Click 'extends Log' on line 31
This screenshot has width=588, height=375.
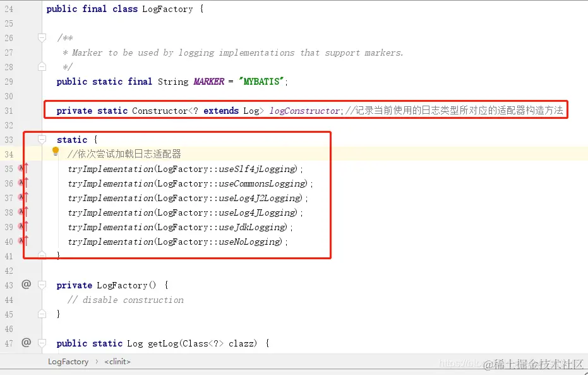[231, 111]
